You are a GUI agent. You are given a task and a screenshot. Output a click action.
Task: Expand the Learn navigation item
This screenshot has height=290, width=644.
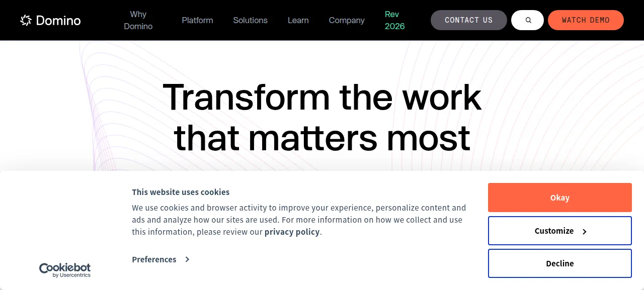pos(298,20)
